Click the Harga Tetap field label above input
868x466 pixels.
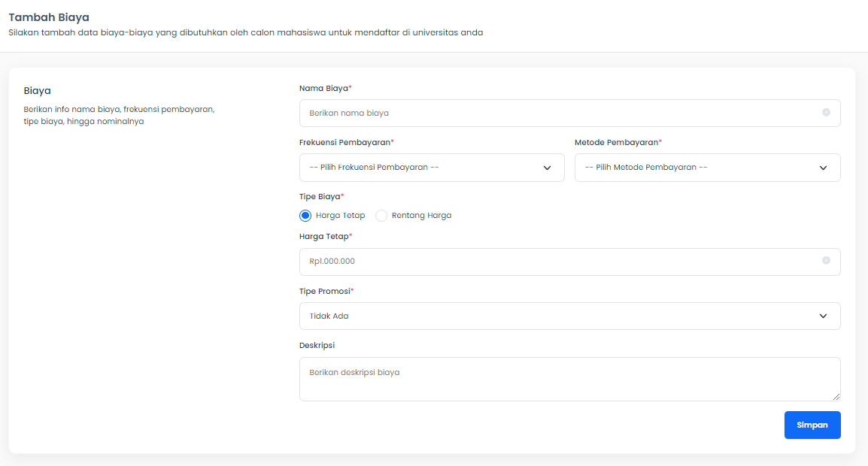[x=326, y=236]
